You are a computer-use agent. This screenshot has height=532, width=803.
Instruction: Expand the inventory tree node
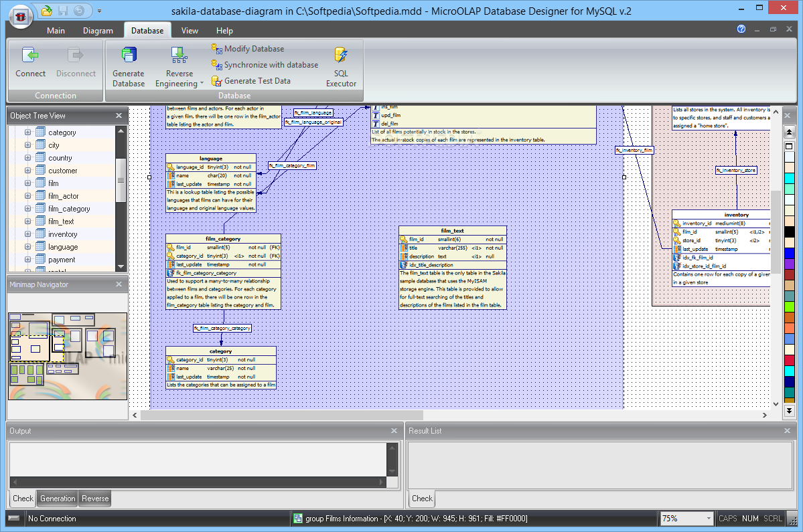coord(27,234)
